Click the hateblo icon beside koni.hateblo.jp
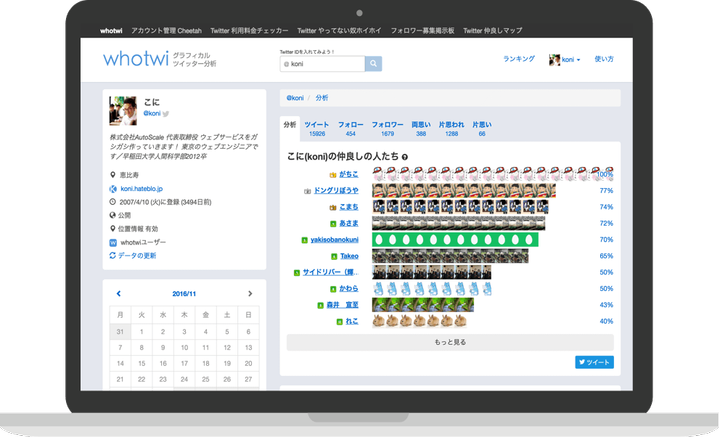The image size is (720, 437). tap(113, 189)
